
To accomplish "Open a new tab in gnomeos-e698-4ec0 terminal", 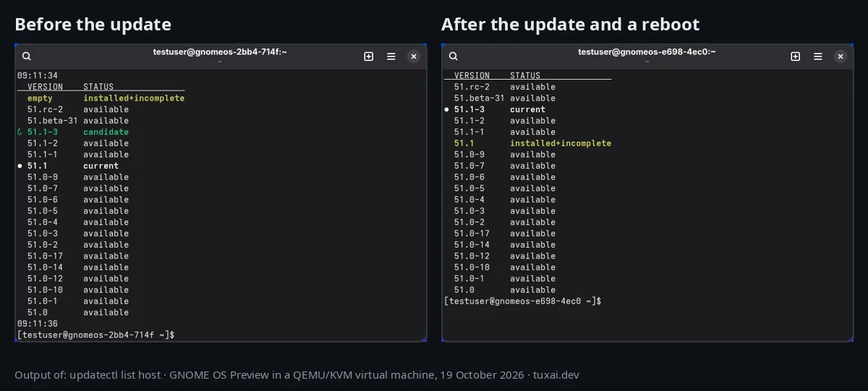I will (x=796, y=56).
